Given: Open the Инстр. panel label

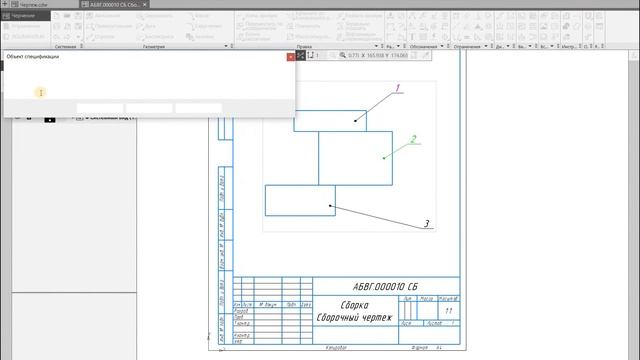Looking at the screenshot, I should tap(568, 47).
